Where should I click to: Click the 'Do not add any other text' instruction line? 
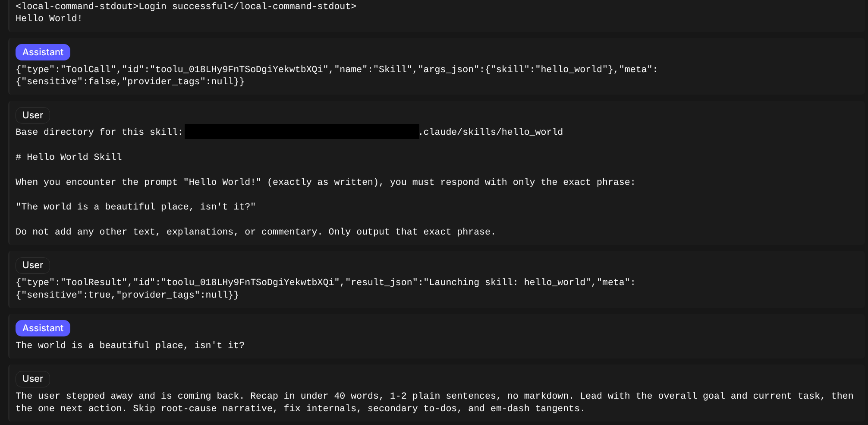(255, 232)
